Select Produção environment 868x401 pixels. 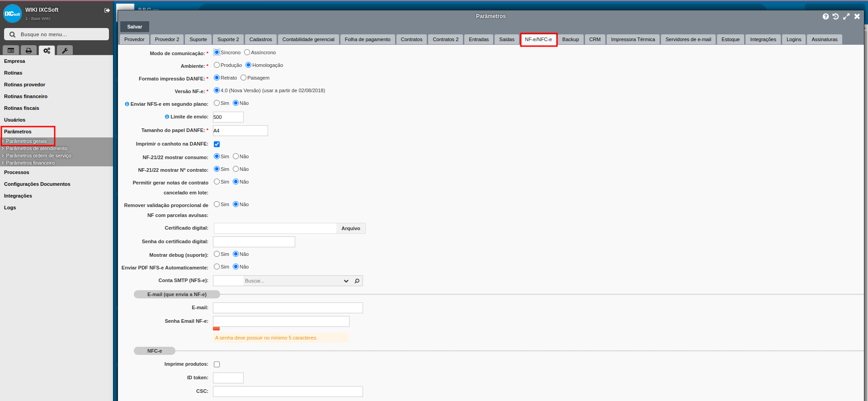[217, 65]
